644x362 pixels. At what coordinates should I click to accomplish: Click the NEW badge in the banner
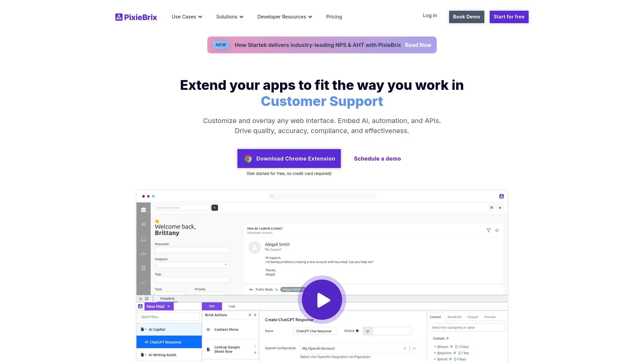click(221, 45)
